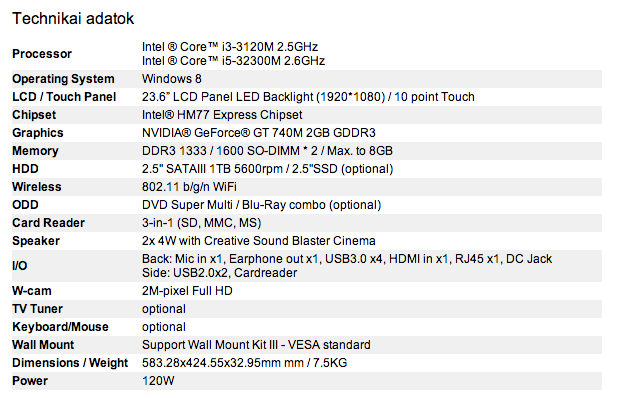Click the Intel Core i3-3120M 2.5GHz text

click(230, 47)
